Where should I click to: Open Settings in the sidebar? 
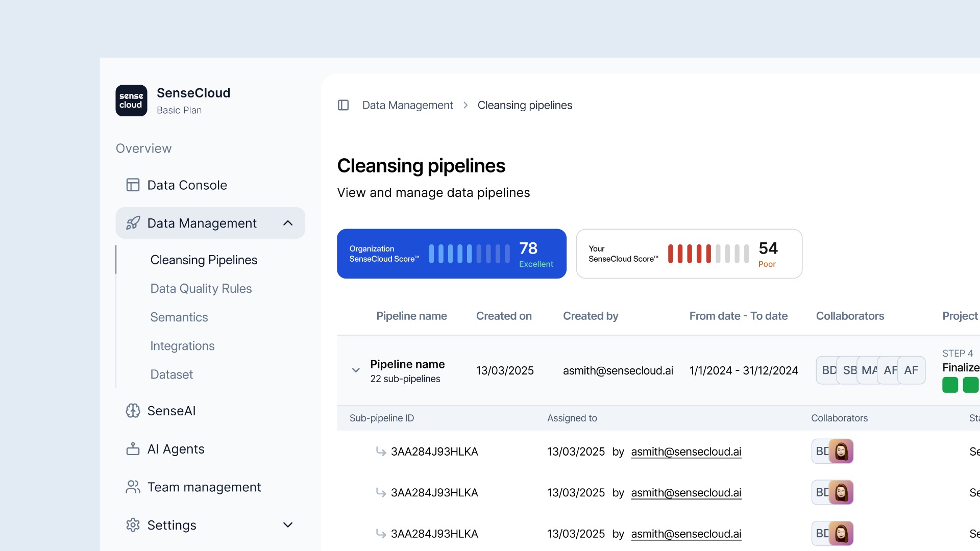coord(210,525)
